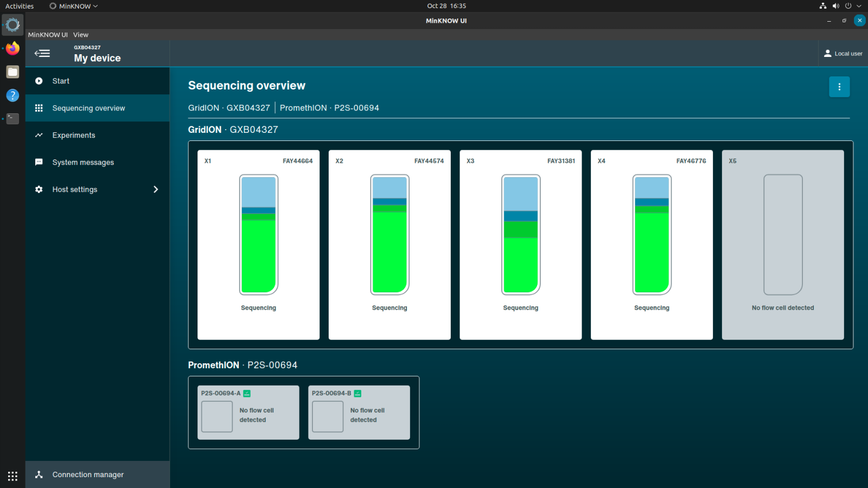Collapse the sidebar with the hamburger arrow icon
The image size is (868, 488).
[x=42, y=53]
